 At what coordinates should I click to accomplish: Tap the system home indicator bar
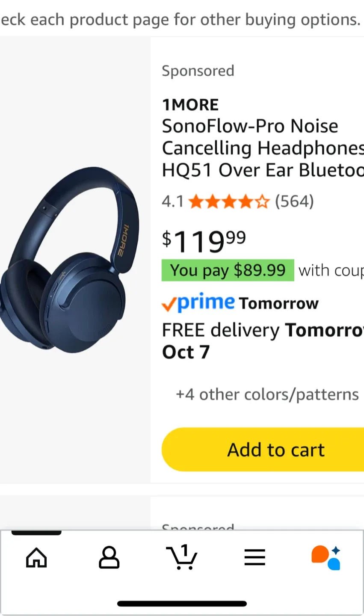pyautogui.click(x=182, y=604)
